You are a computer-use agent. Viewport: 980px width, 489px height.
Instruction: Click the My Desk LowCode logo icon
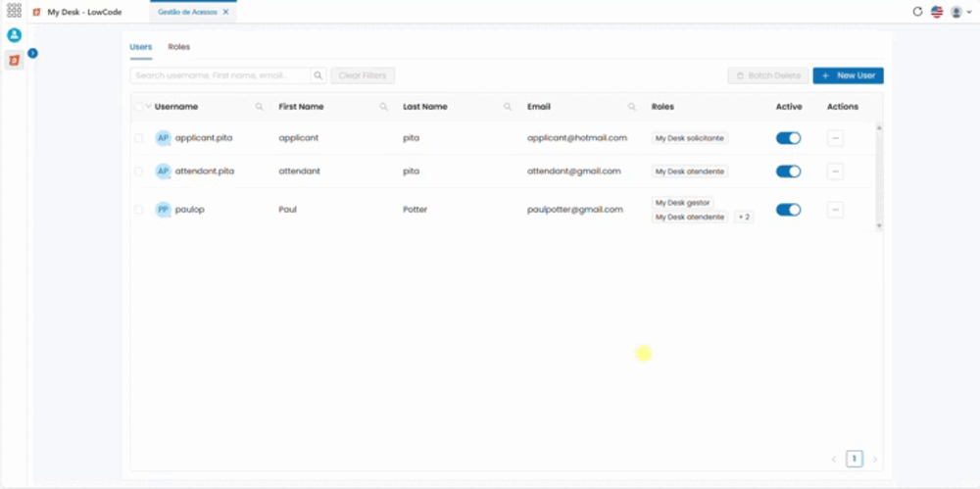[36, 12]
